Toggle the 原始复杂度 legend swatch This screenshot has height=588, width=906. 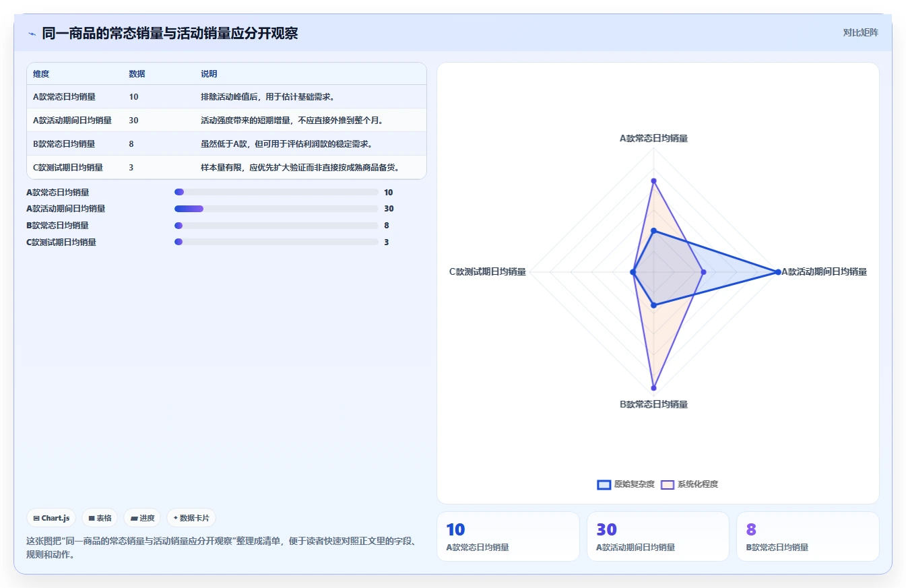(604, 484)
